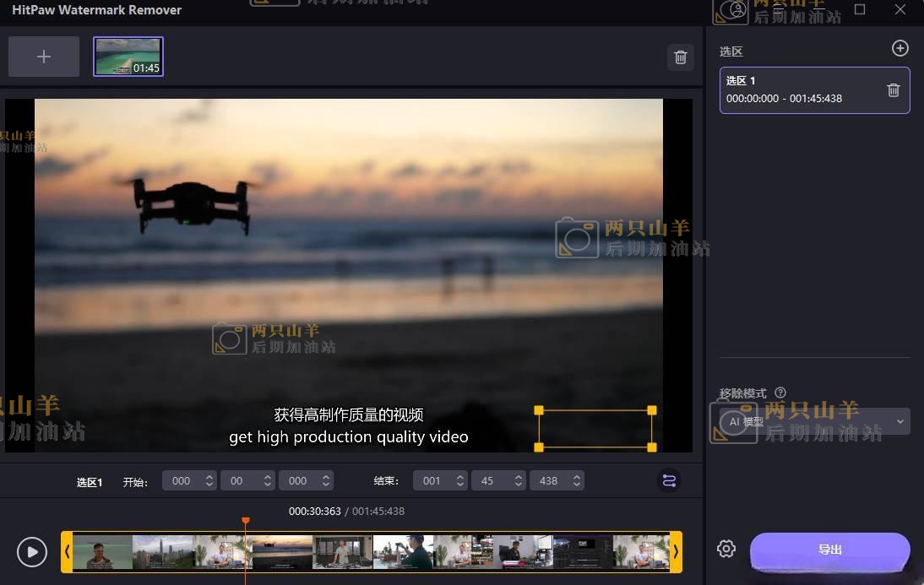Play the video preview
924x585 pixels.
coord(32,552)
